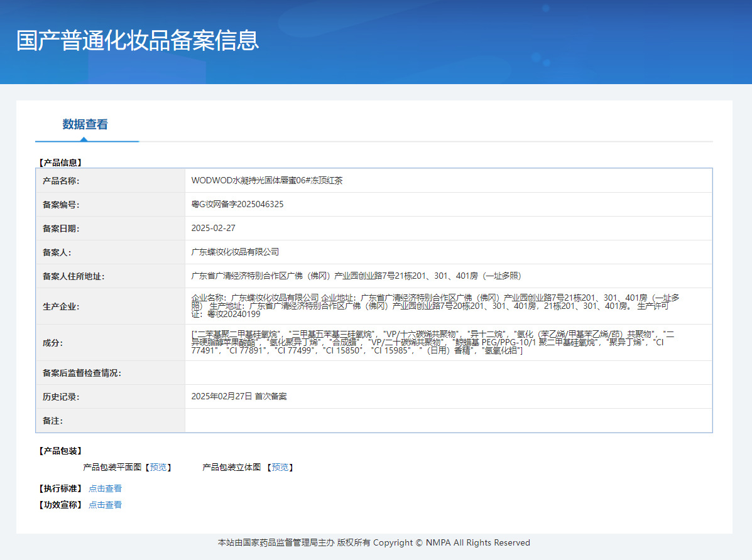Click the 历史记录 row label
The image size is (752, 560).
pyautogui.click(x=61, y=397)
